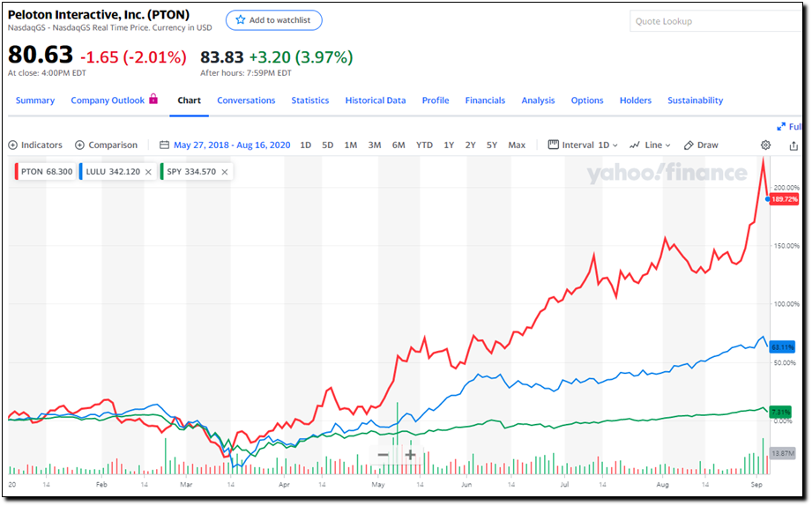Set chart range to 6M
This screenshot has height=506, width=812.
[x=399, y=145]
